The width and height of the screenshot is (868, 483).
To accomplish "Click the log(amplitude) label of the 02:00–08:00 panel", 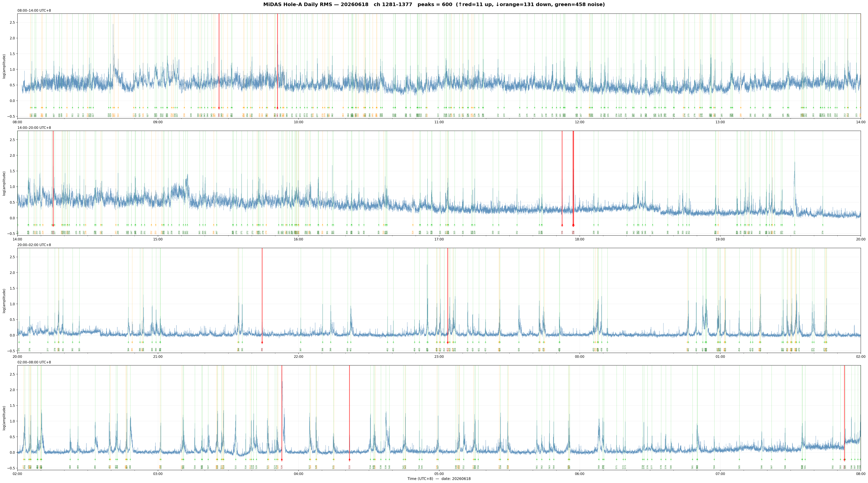I will pyautogui.click(x=4, y=418).
